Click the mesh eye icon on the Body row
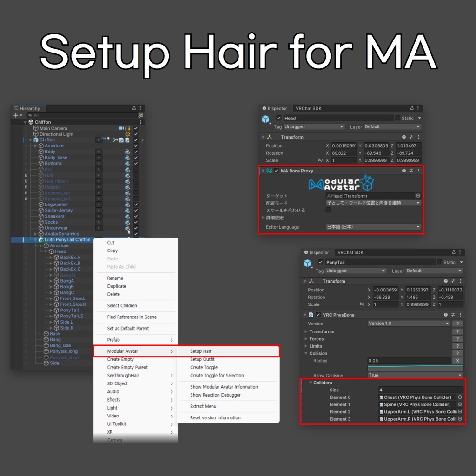The width and height of the screenshot is (476, 476). pos(127,152)
